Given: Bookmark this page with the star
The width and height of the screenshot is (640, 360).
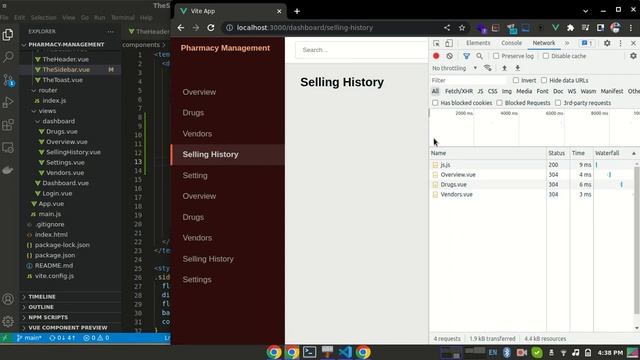Looking at the screenshot, I should pyautogui.click(x=462, y=28).
